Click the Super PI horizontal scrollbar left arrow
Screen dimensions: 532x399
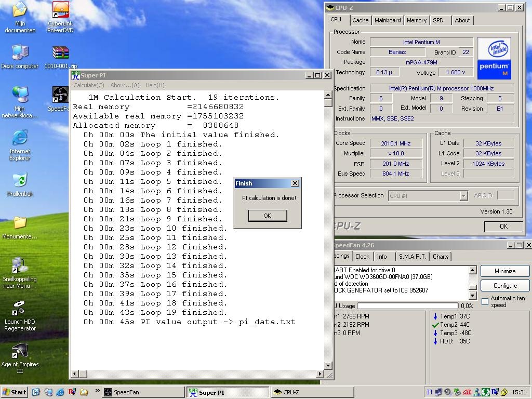point(75,374)
